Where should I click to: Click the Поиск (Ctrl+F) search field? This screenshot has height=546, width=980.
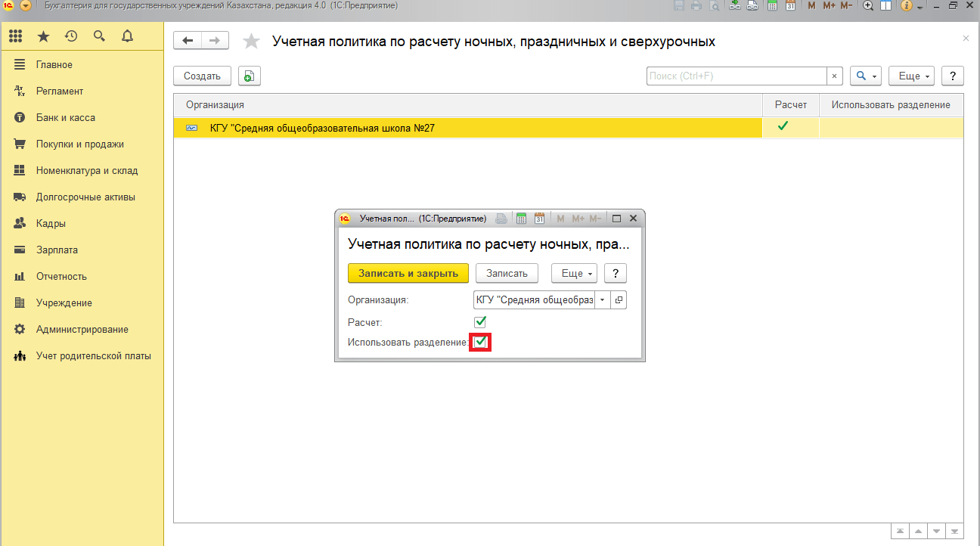tap(736, 76)
